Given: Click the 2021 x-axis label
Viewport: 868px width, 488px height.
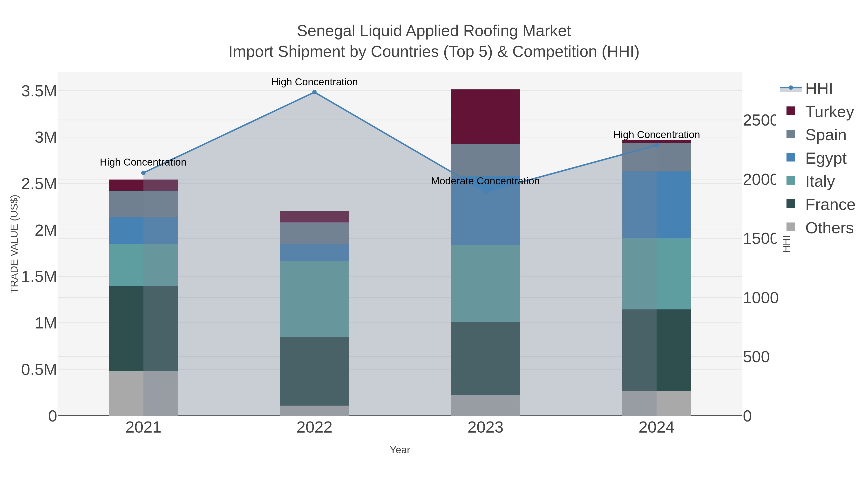Looking at the screenshot, I should tap(143, 428).
